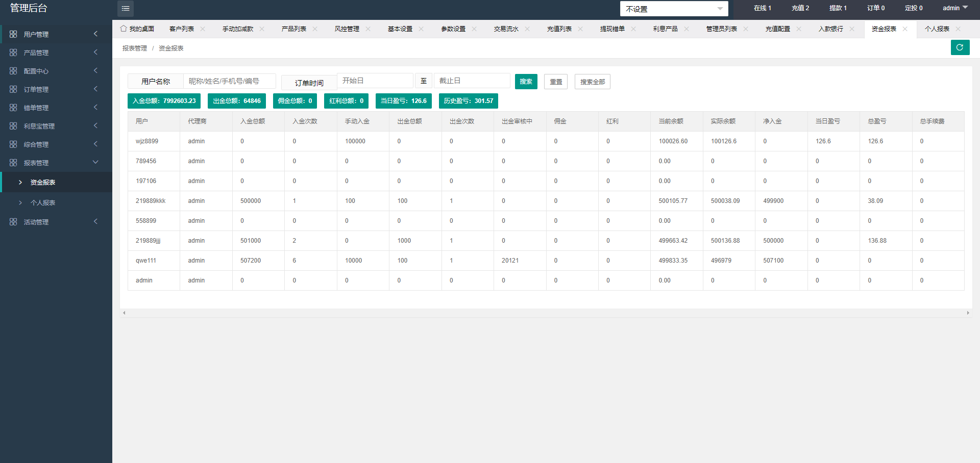
Task: Click the green 搜索 button
Action: 526,82
